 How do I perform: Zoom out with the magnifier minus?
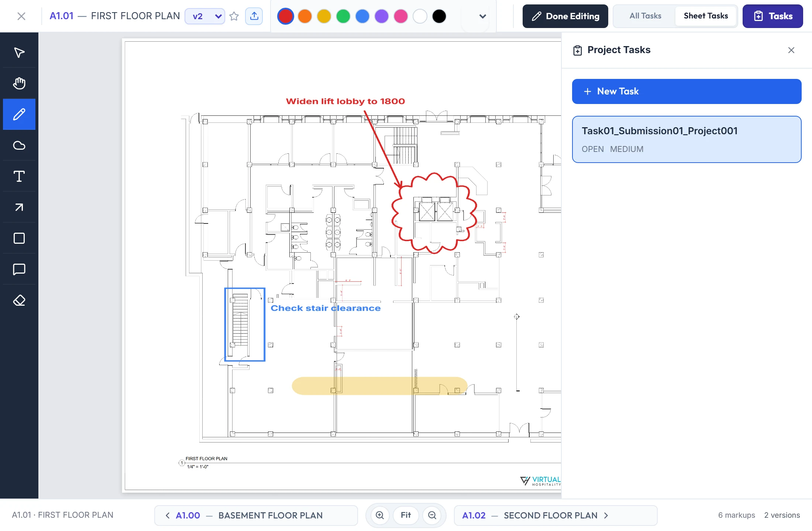click(x=432, y=515)
